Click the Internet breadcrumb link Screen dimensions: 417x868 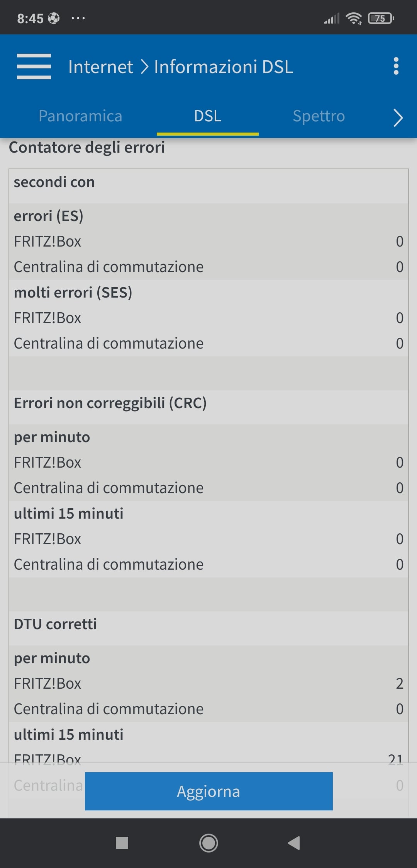tap(100, 67)
